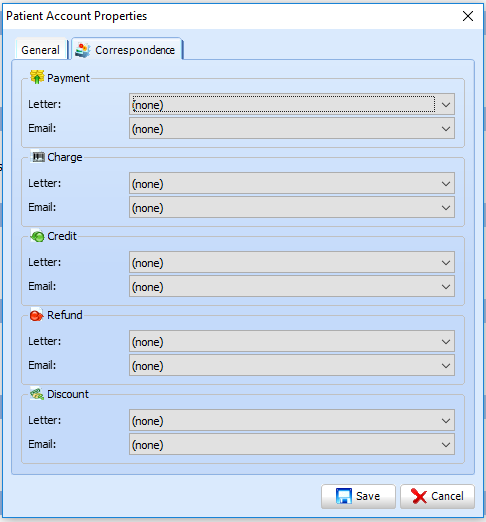Click the red Refund group icon

coord(36,315)
